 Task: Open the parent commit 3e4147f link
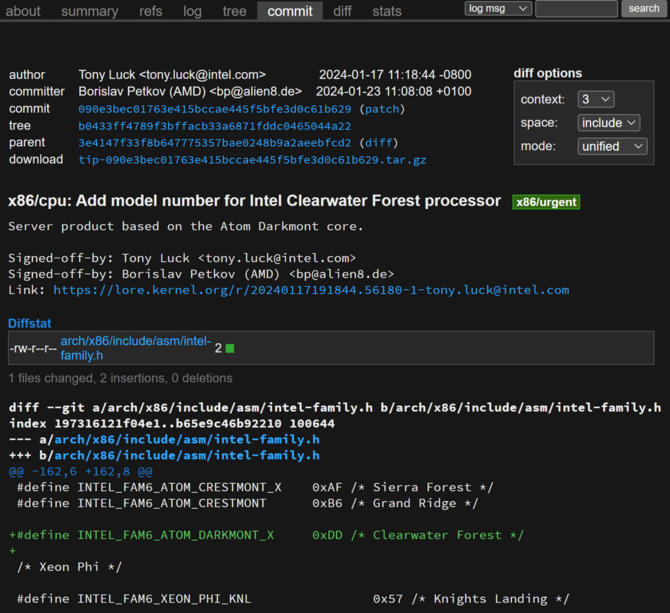[x=215, y=143]
